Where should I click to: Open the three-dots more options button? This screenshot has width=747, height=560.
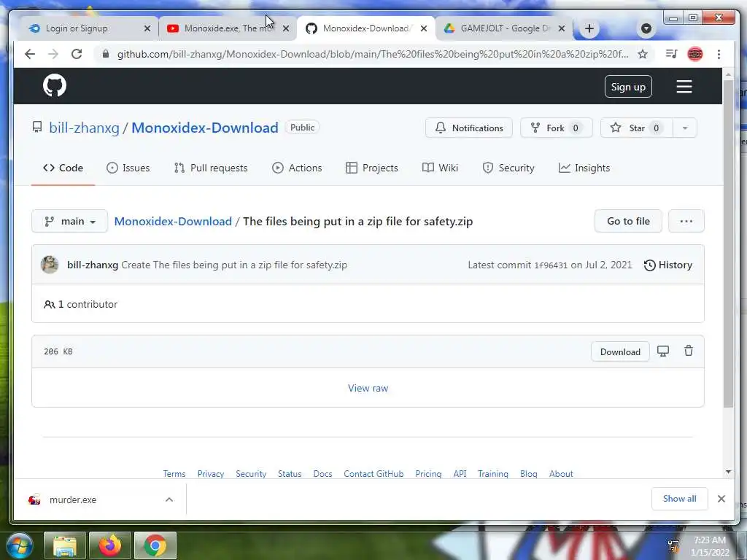tap(686, 221)
